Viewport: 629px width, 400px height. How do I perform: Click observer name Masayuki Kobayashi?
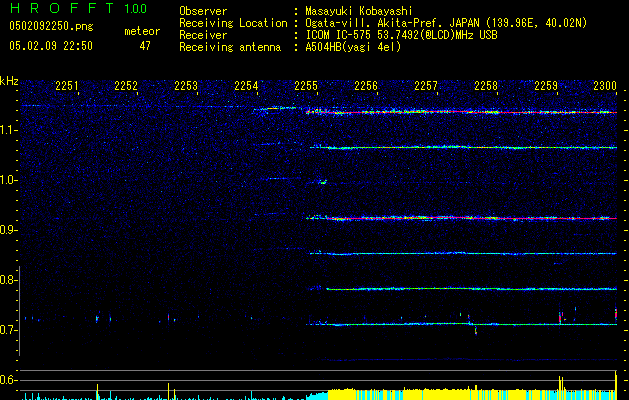coord(360,11)
